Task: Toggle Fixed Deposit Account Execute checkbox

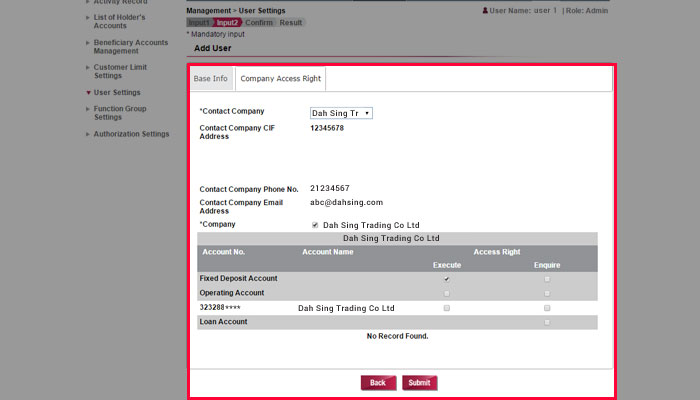Action: point(447,279)
